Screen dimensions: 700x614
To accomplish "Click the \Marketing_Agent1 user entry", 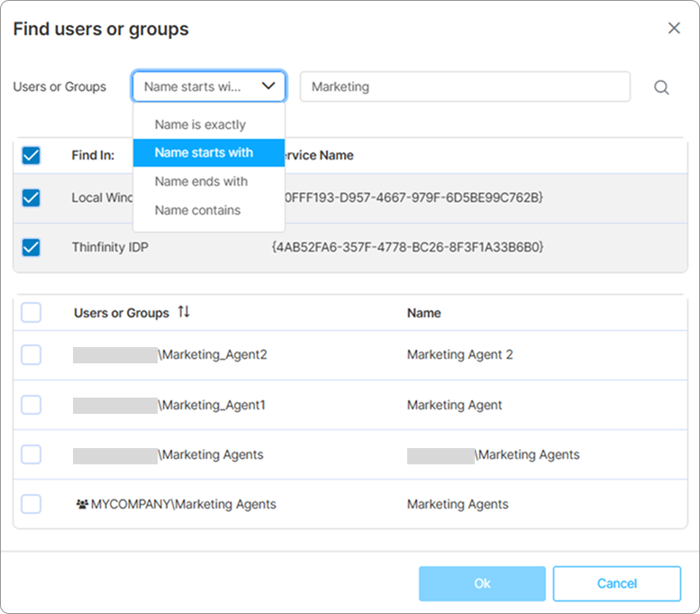I will [x=212, y=405].
